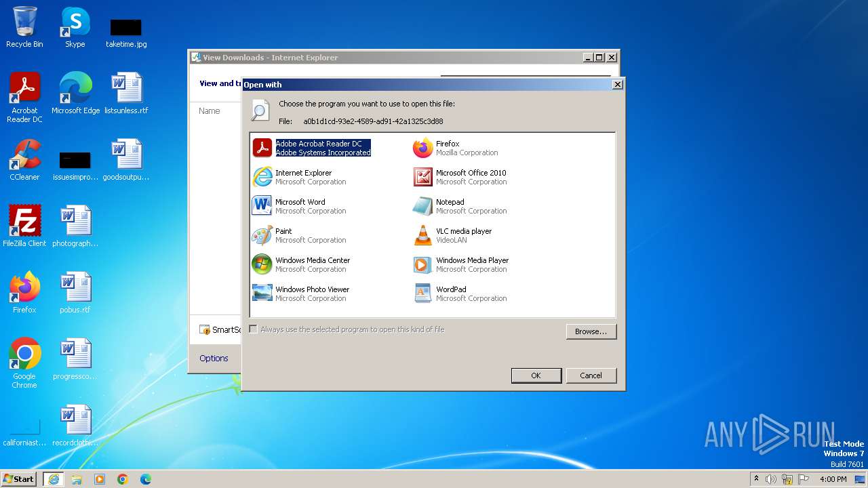Select californiast... desktop file
This screenshot has width=868, height=488.
click(x=24, y=434)
